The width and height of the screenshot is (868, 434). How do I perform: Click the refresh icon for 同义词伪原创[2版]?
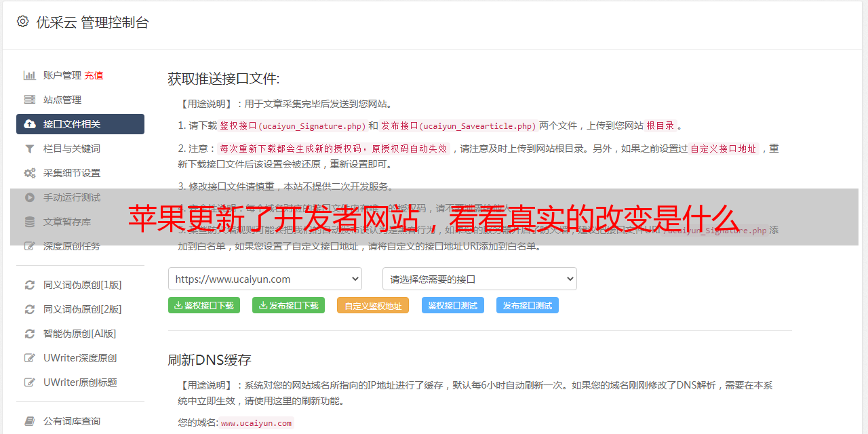pos(30,309)
